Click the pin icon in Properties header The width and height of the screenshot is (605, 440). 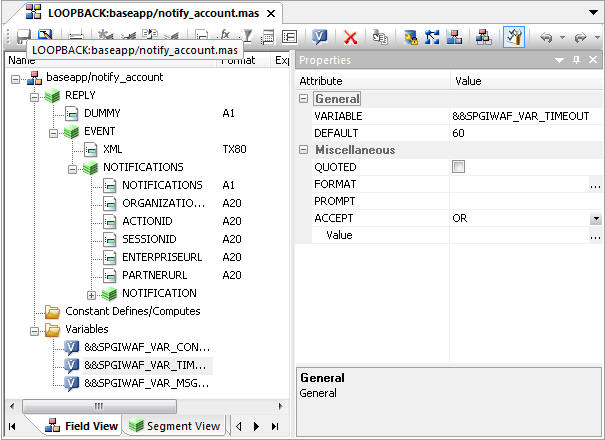click(576, 60)
